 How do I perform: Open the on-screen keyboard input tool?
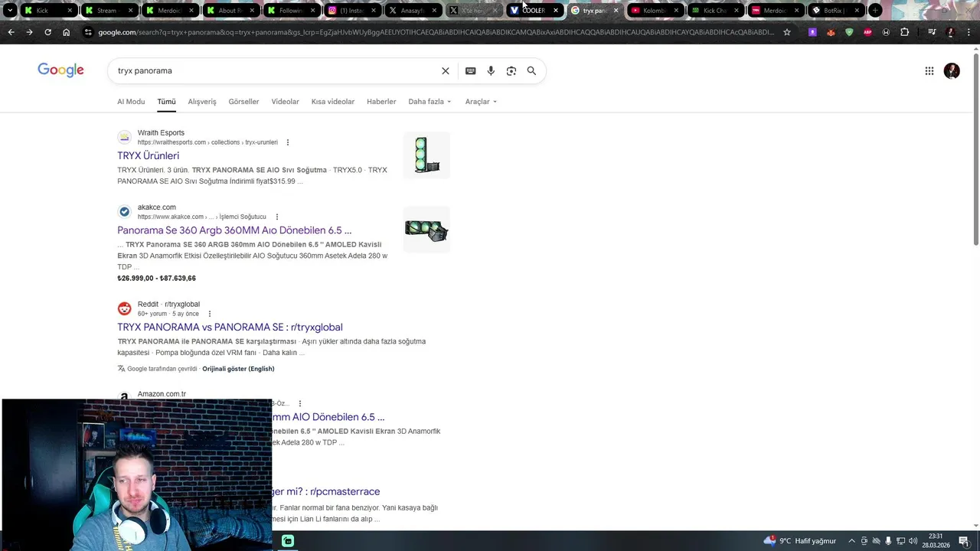point(470,70)
